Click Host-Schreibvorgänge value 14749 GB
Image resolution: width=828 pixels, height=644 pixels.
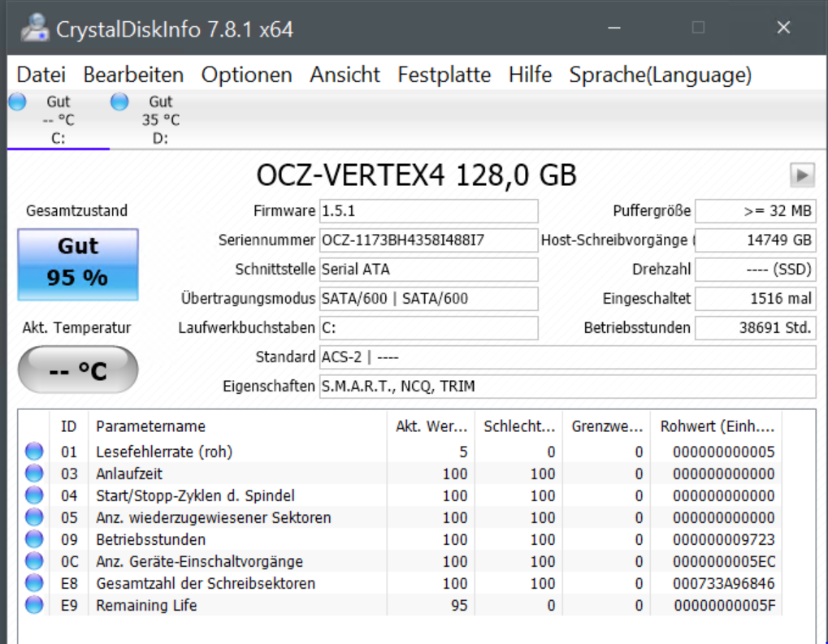tap(756, 240)
